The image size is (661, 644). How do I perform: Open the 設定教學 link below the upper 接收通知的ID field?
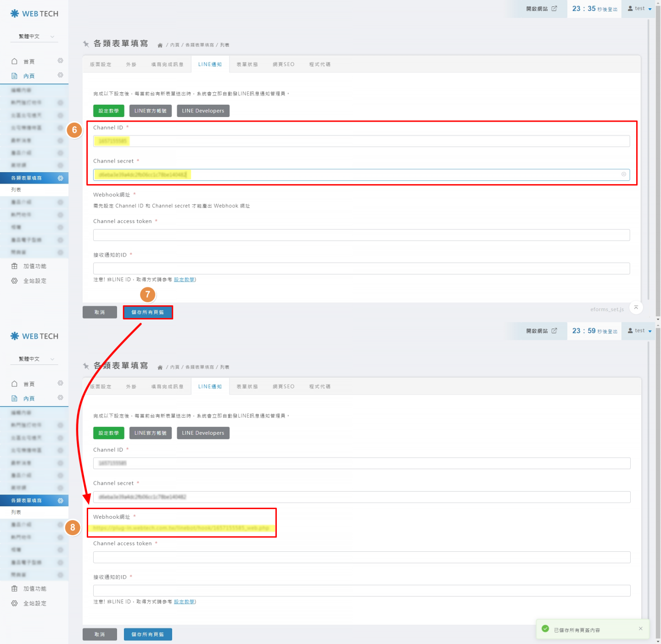[184, 280]
